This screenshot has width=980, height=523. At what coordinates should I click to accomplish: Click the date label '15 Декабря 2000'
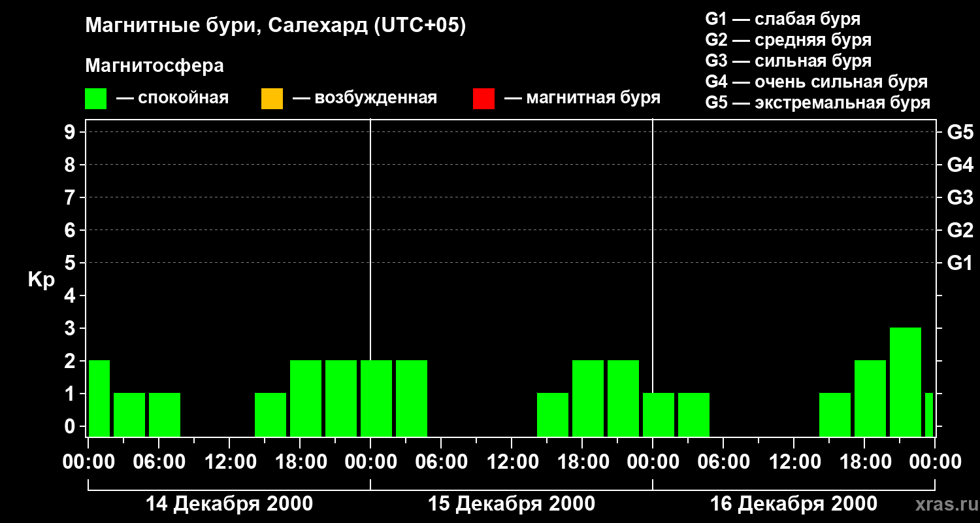click(x=511, y=504)
